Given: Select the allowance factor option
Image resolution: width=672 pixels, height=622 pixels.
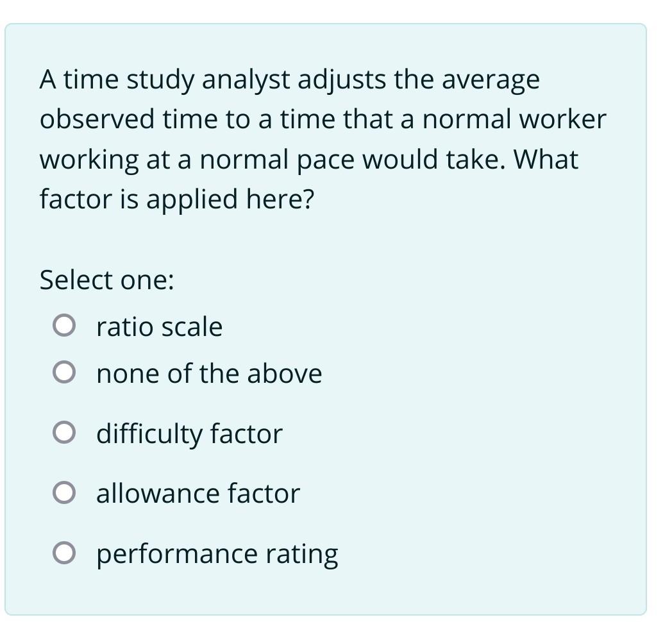Looking at the screenshot, I should [65, 492].
